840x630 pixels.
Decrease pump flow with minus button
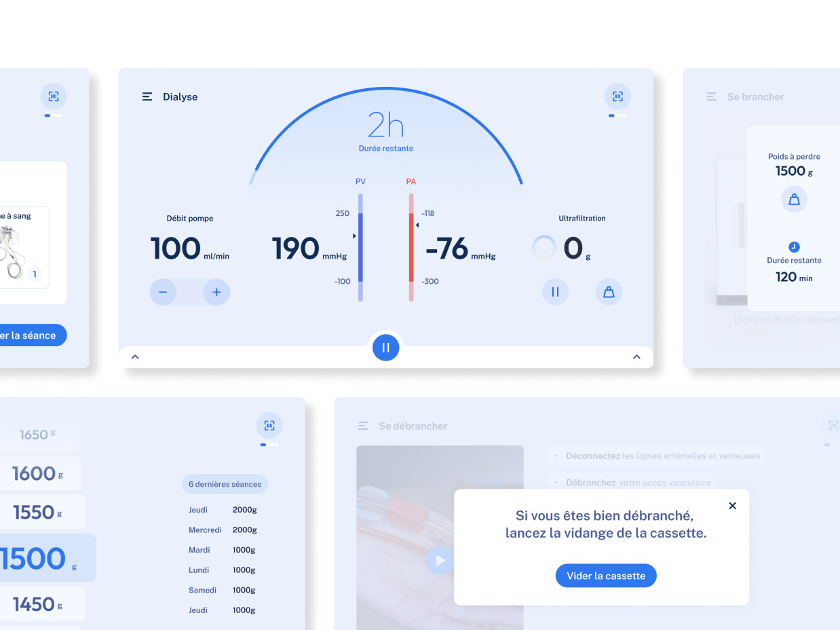pyautogui.click(x=163, y=293)
